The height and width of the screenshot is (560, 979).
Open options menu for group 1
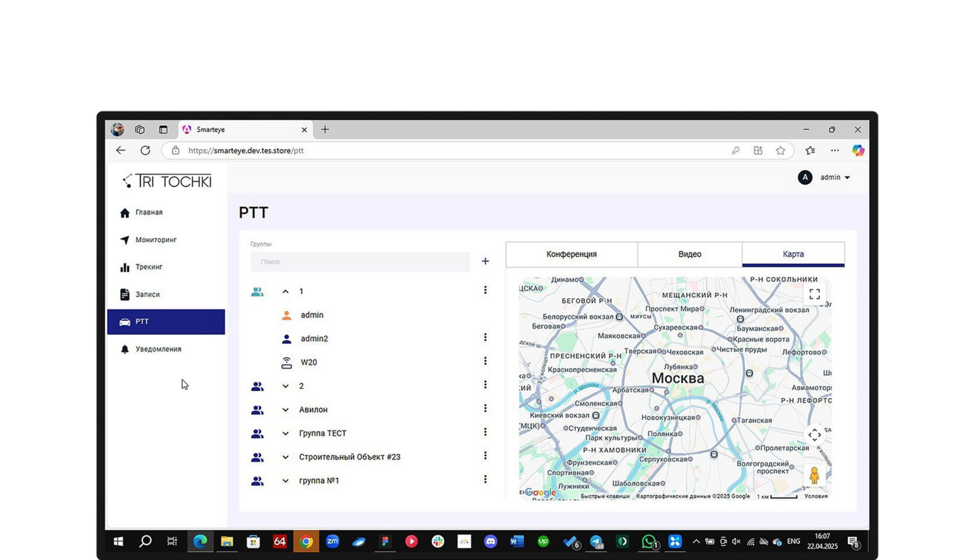coord(485,290)
